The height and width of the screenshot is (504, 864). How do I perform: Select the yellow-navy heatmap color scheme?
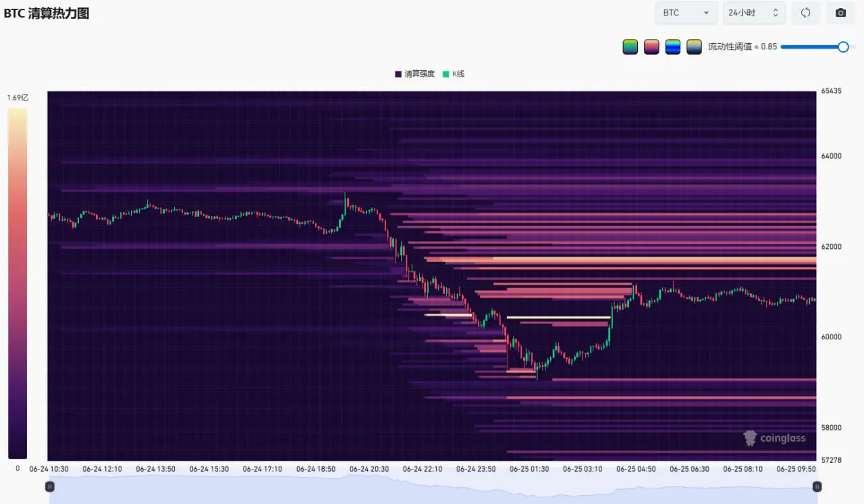pos(694,47)
